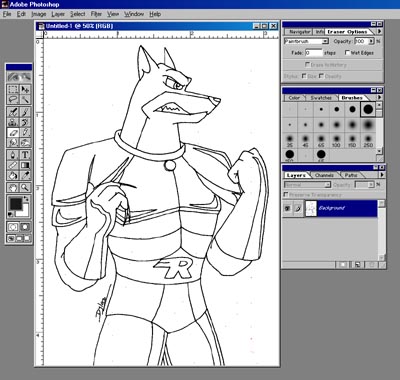The width and height of the screenshot is (400, 380).
Task: Switch to the Navigator tab
Action: coord(299,32)
